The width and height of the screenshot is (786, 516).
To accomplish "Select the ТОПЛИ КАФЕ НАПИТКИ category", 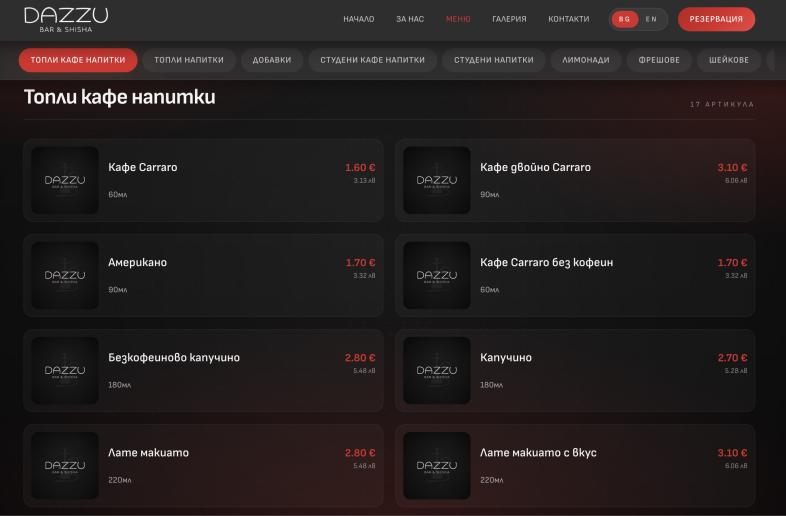I will pos(78,60).
